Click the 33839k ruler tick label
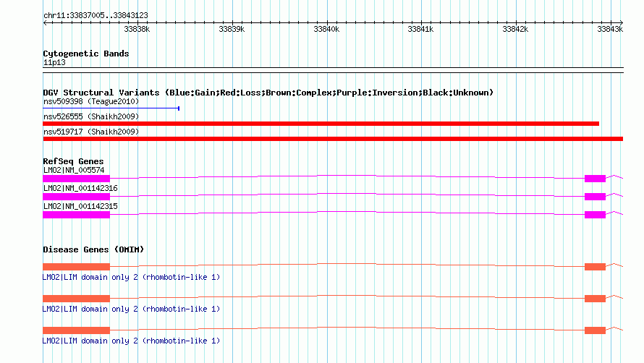This screenshot has height=363, width=644. tap(232, 29)
